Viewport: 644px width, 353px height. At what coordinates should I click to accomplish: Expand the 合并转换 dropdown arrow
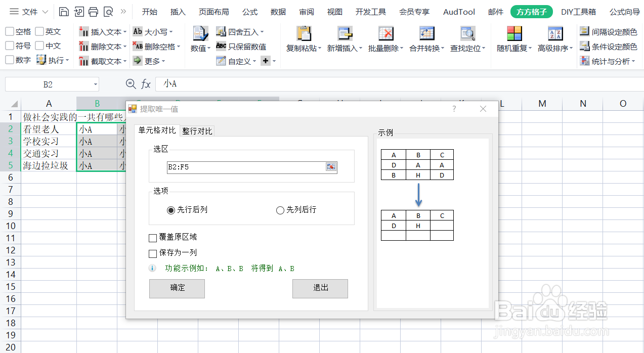443,49
